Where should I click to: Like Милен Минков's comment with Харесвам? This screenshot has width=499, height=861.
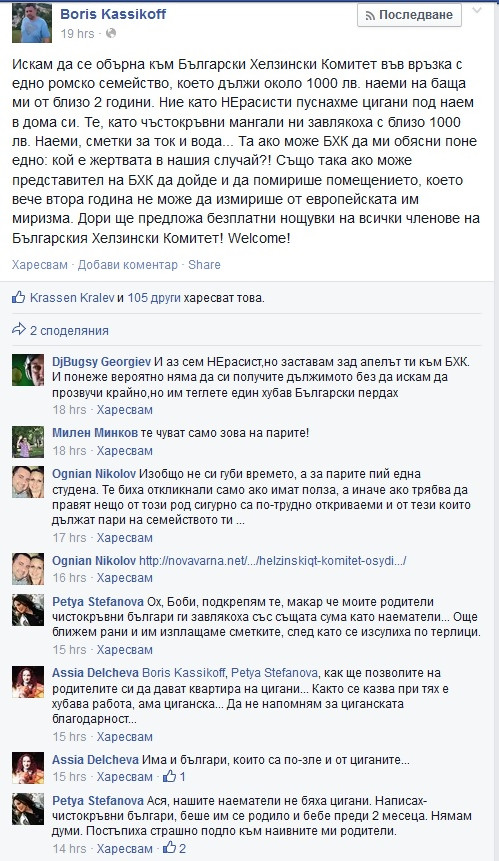coord(125,451)
